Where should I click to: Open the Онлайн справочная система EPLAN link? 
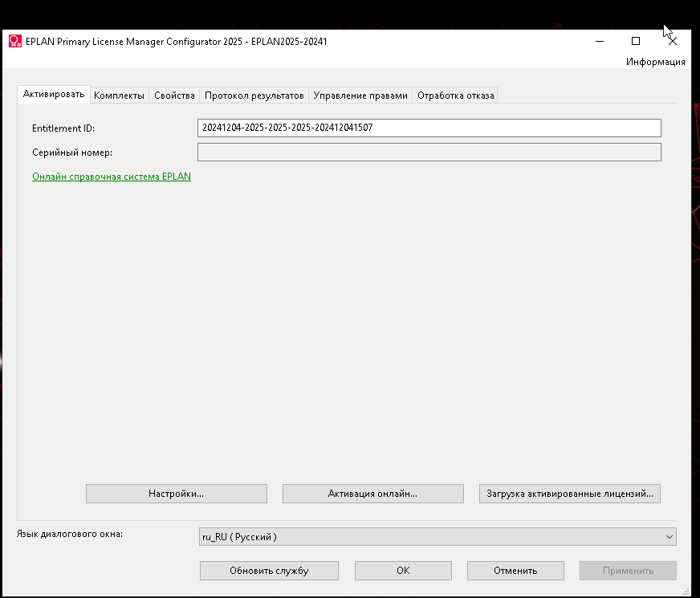112,177
